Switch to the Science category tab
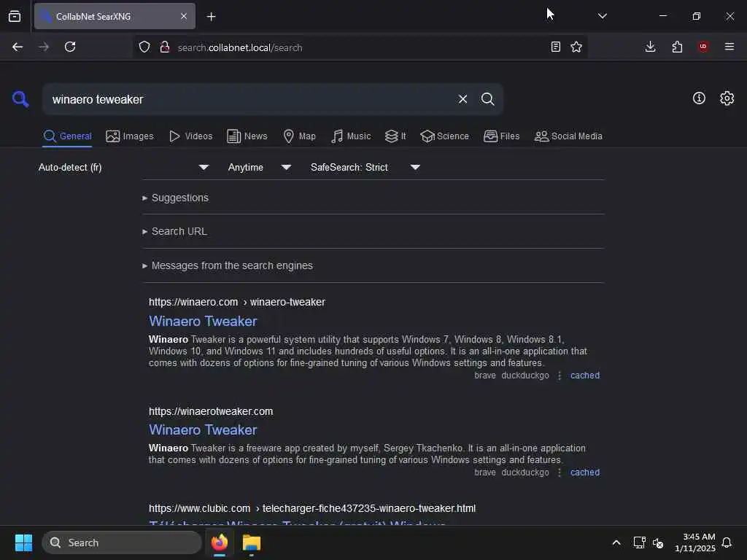Image resolution: width=747 pixels, height=560 pixels. [444, 136]
